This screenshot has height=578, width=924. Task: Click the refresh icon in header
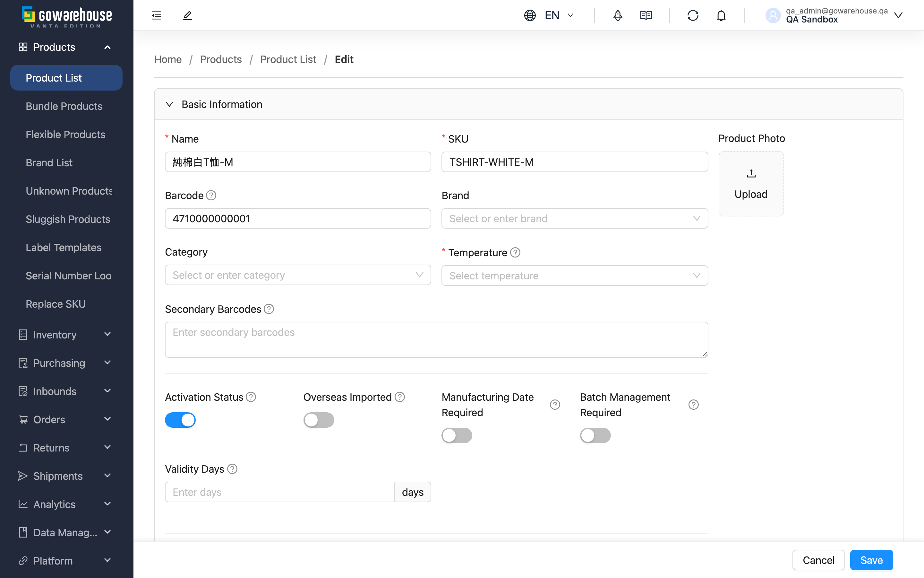click(x=693, y=15)
